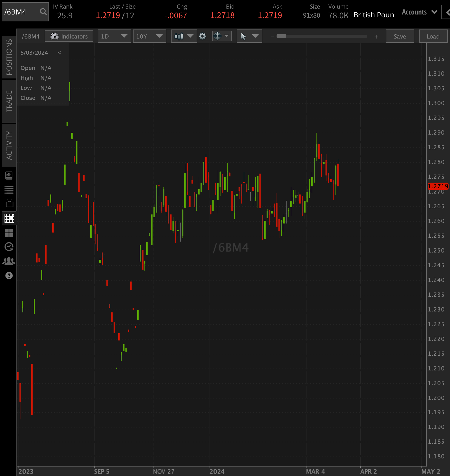Click the Volume value 78.0K

click(x=338, y=16)
